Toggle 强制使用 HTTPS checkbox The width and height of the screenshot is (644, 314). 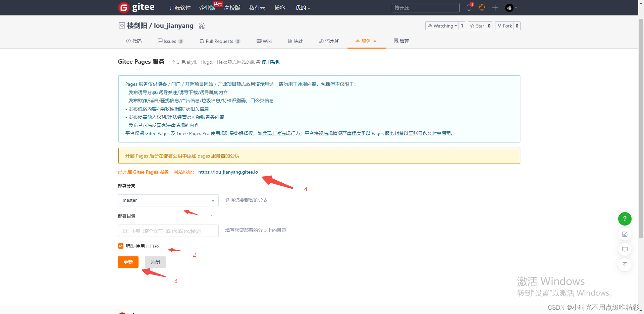pos(121,246)
